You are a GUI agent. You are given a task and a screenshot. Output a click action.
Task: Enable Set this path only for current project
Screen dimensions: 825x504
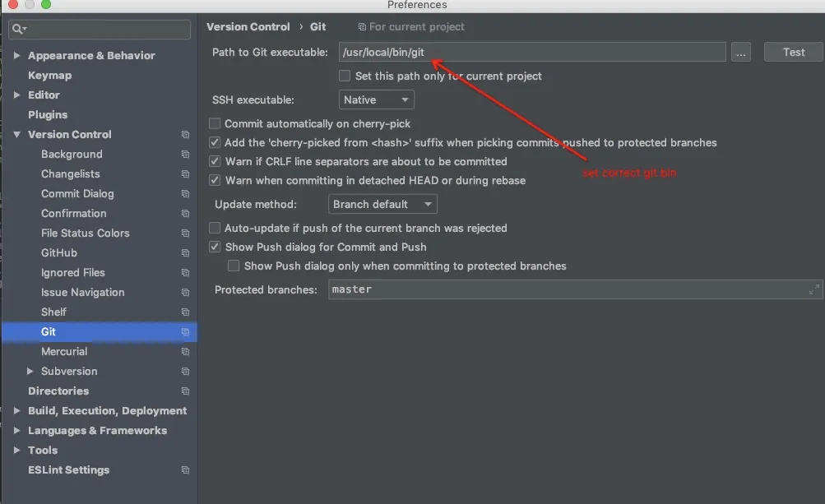(345, 76)
